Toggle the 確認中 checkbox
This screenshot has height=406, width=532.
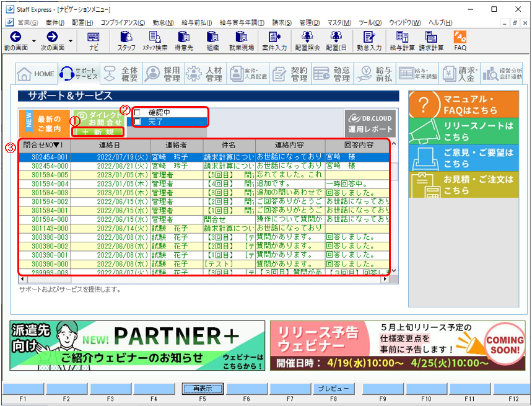point(137,112)
